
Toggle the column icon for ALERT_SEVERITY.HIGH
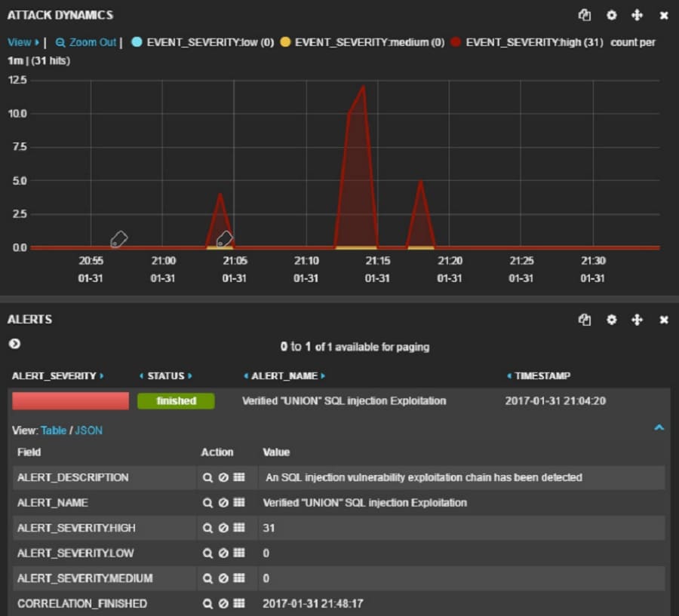pos(239,528)
